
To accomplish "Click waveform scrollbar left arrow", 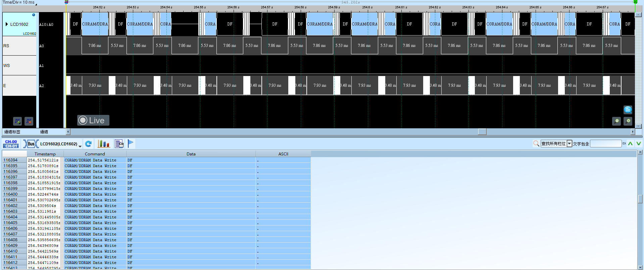I will (x=68, y=132).
